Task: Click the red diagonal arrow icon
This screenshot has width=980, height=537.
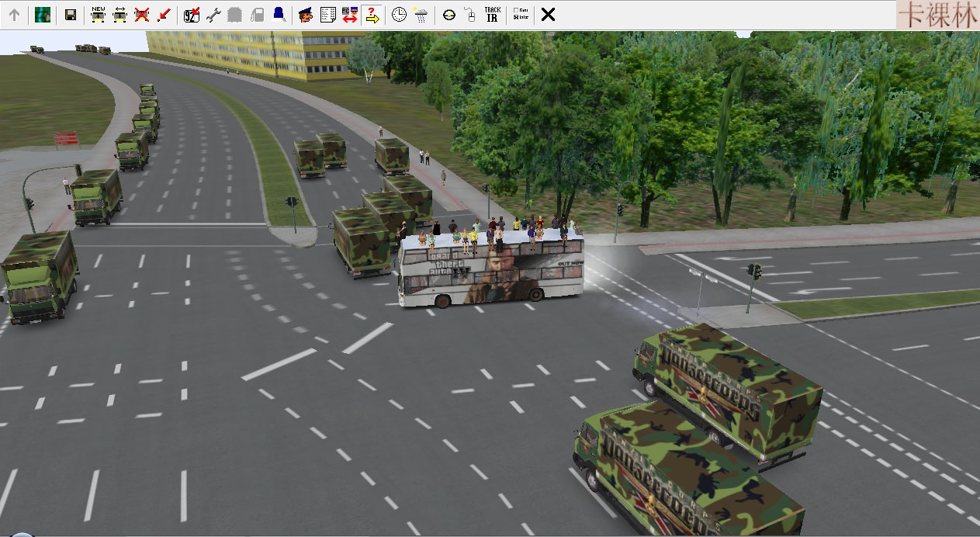Action: point(163,15)
